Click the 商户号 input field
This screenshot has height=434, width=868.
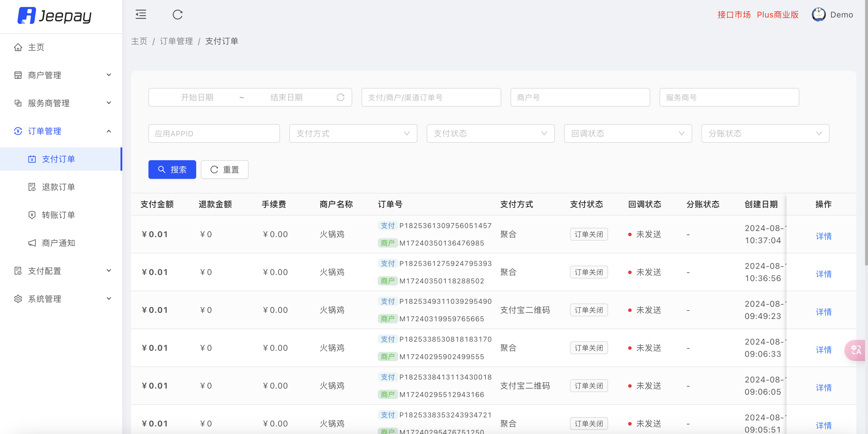tap(580, 98)
